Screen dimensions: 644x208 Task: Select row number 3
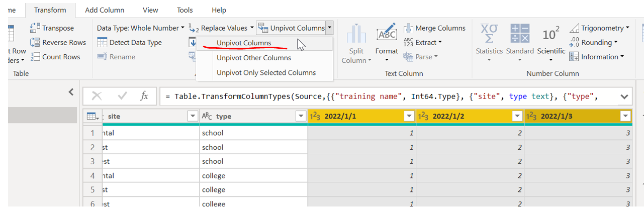click(x=93, y=161)
